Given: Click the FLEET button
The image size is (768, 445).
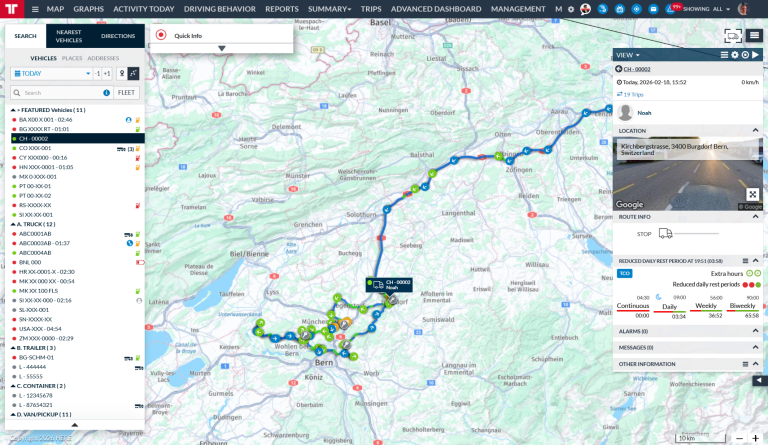Looking at the screenshot, I should (x=126, y=93).
